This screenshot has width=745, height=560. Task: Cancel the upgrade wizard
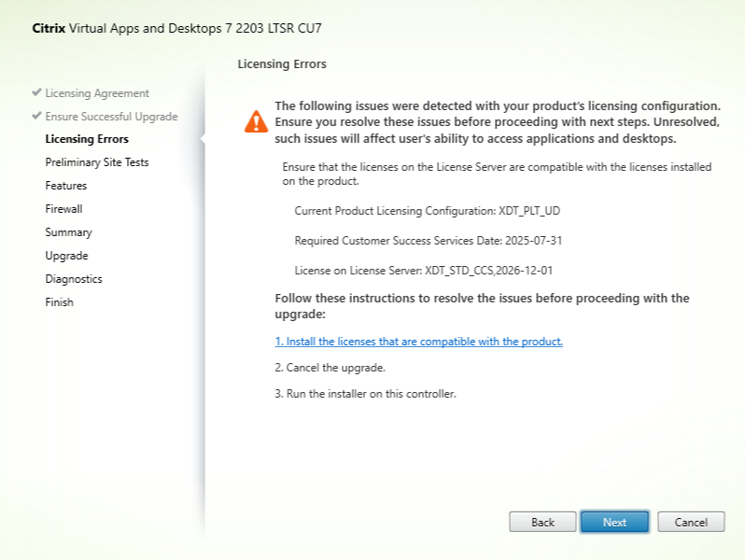pyautogui.click(x=691, y=522)
